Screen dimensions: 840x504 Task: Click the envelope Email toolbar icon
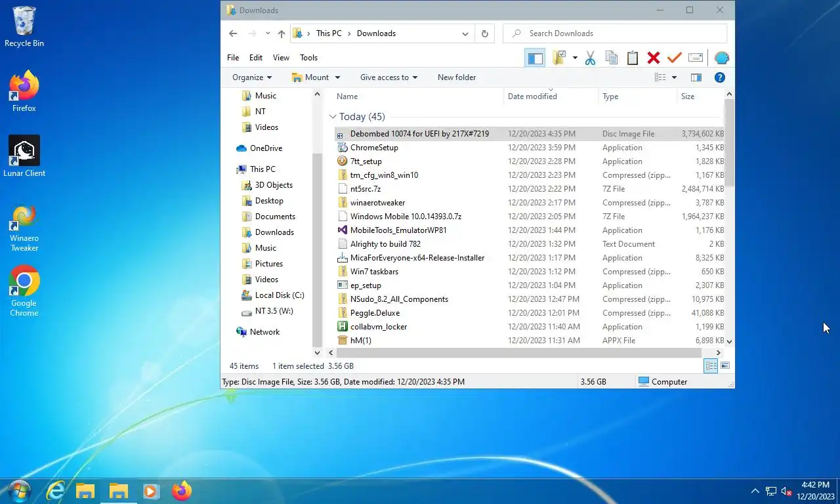(x=696, y=58)
